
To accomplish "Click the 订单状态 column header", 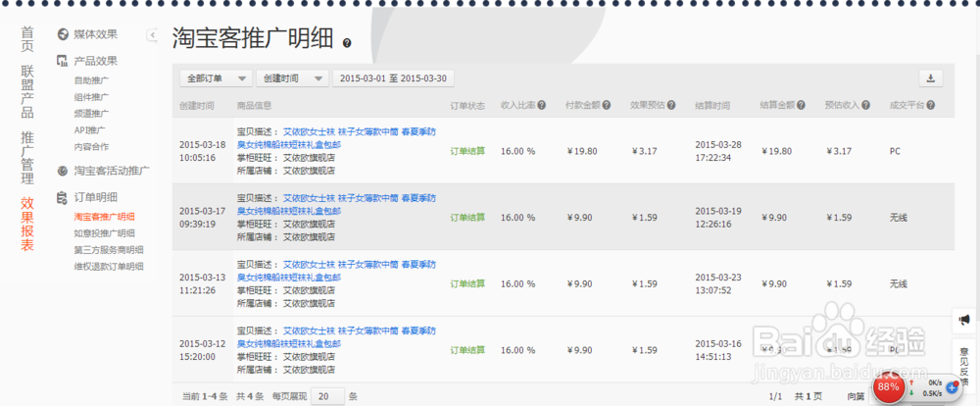I will point(467,106).
